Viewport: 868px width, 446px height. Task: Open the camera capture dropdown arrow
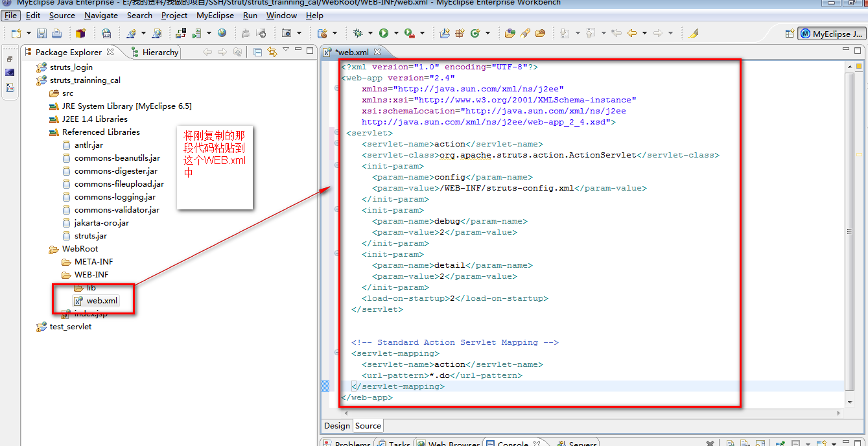pyautogui.click(x=299, y=33)
